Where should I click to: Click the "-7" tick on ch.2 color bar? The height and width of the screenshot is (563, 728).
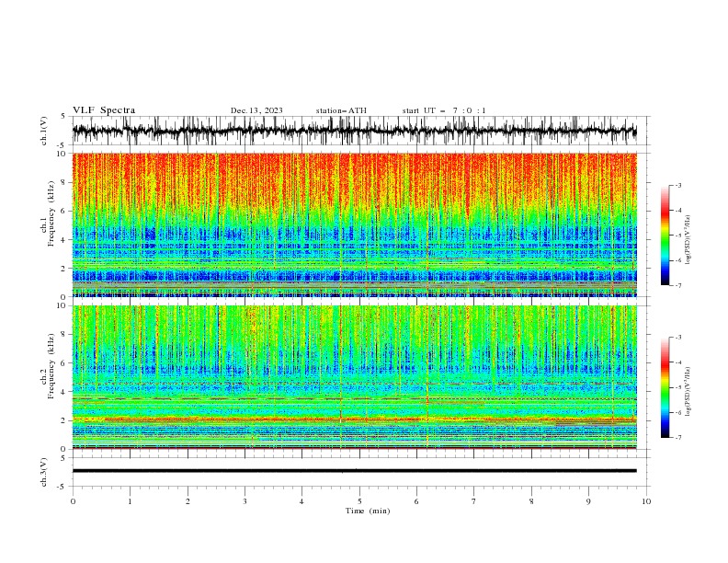coord(677,437)
